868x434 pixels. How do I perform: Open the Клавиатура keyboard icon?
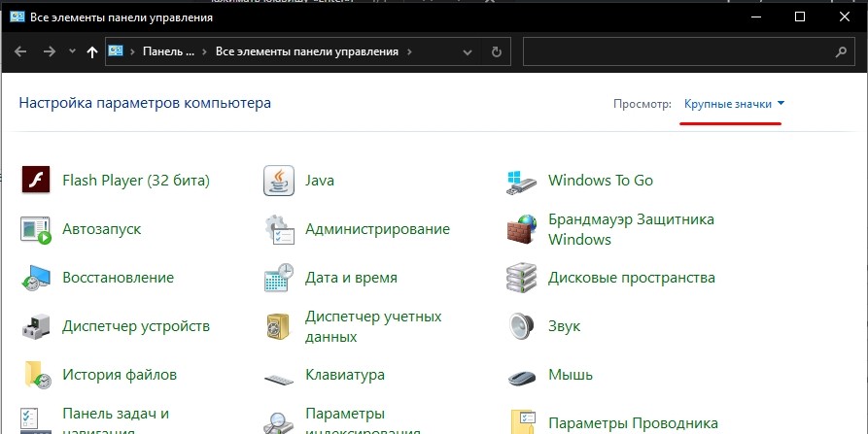[278, 380]
